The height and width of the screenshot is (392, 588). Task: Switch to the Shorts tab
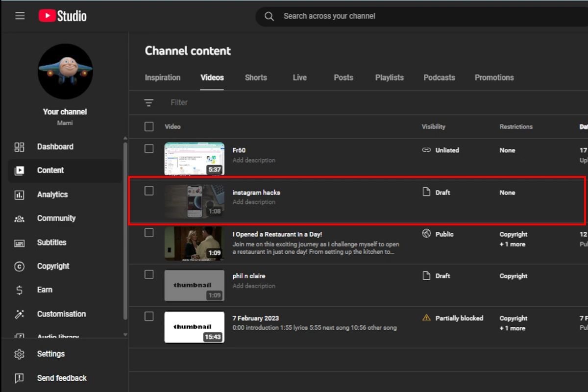pos(256,77)
